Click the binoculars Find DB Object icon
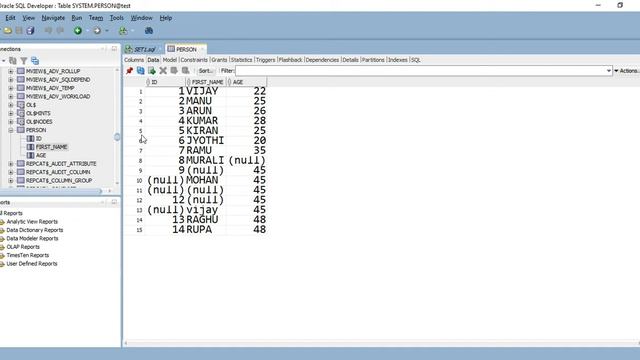The height and width of the screenshot is (360, 640). point(149,31)
